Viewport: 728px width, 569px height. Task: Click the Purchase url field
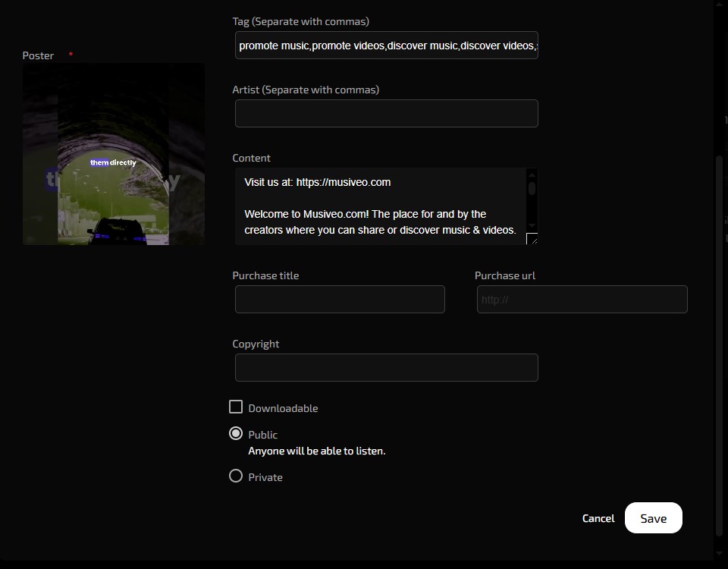pos(582,299)
